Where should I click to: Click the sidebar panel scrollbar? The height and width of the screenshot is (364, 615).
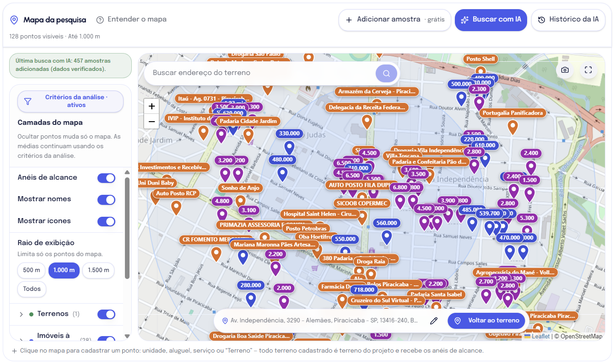[127, 228]
